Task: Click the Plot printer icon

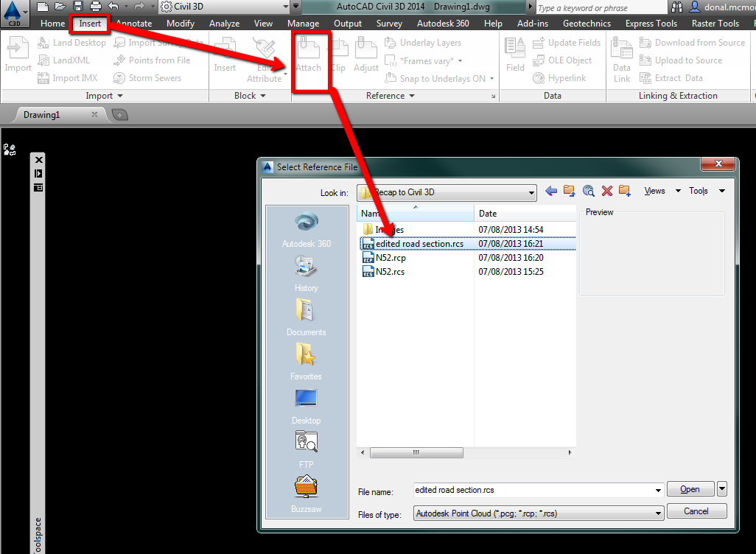Action: [x=96, y=7]
